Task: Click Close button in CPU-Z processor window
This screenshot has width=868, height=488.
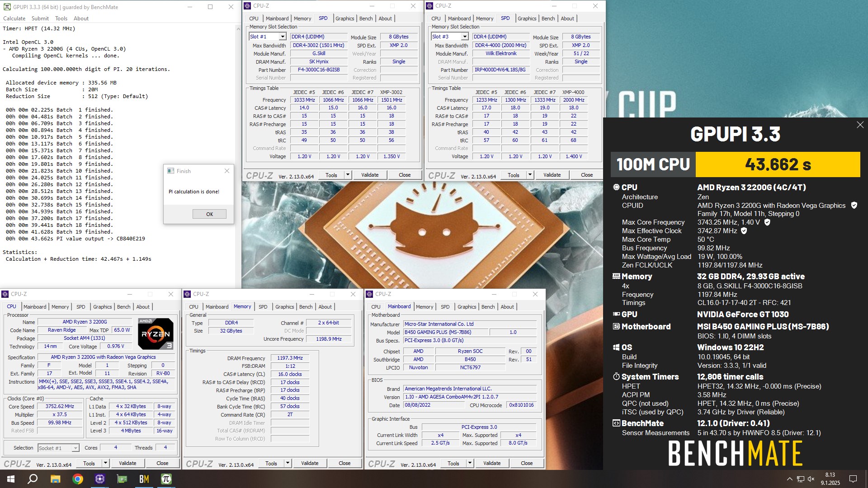Action: click(162, 463)
